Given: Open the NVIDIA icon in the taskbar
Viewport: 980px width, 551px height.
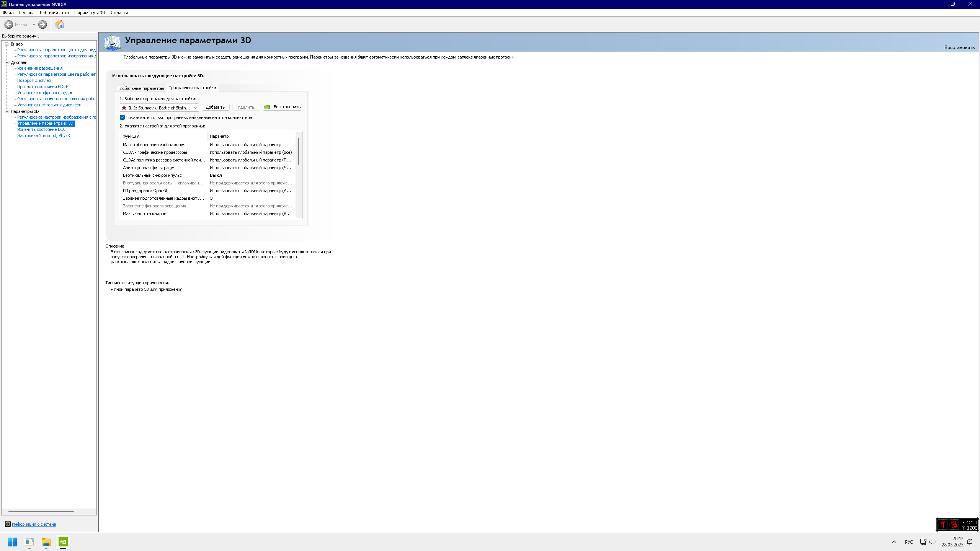Looking at the screenshot, I should click(x=63, y=542).
